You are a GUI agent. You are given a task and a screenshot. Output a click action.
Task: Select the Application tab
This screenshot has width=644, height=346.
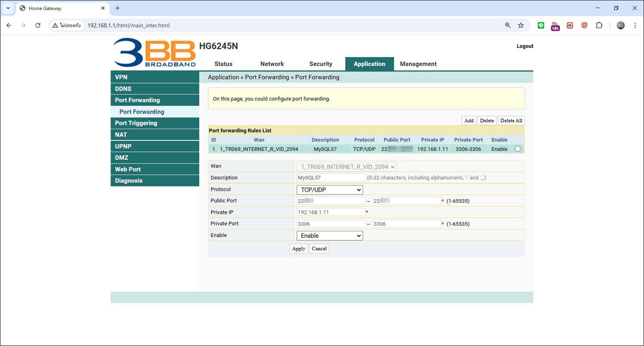click(x=369, y=64)
